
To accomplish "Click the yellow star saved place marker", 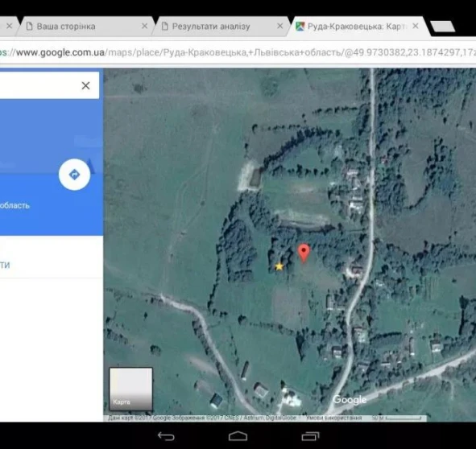I will pyautogui.click(x=279, y=266).
